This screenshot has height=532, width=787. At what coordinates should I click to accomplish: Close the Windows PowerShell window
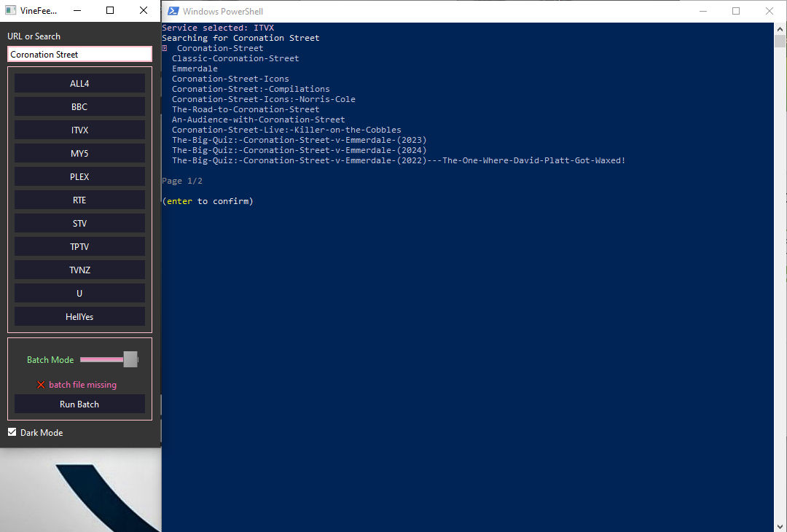tap(770, 11)
